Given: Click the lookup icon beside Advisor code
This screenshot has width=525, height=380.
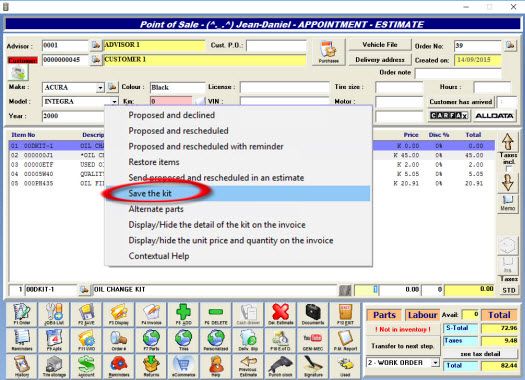Looking at the screenshot, I should pos(96,45).
